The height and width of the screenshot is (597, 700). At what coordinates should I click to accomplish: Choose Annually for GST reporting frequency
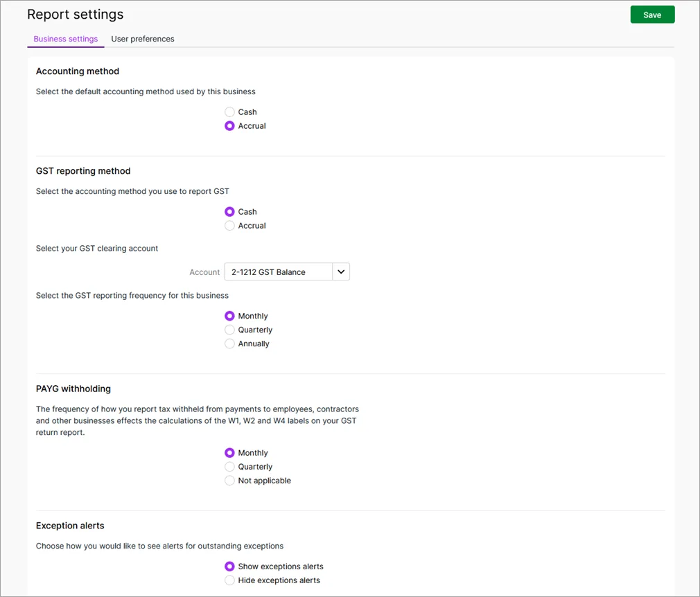coord(230,344)
